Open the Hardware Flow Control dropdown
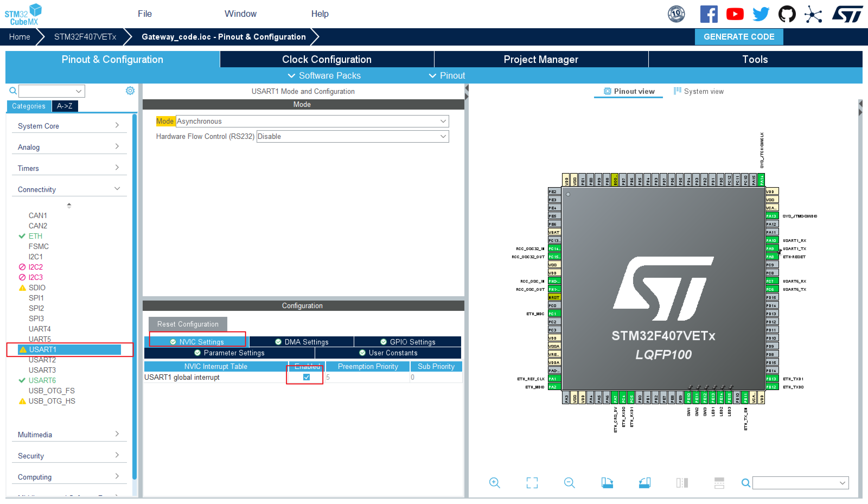 pos(352,136)
